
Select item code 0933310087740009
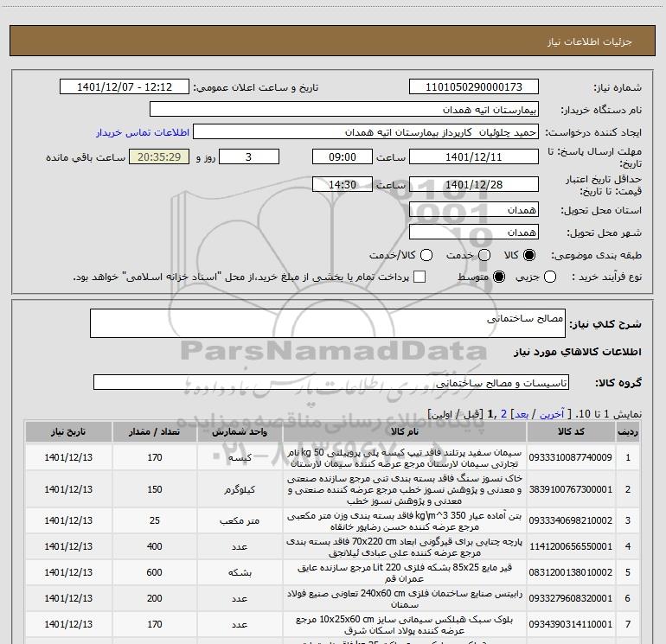tap(571, 457)
